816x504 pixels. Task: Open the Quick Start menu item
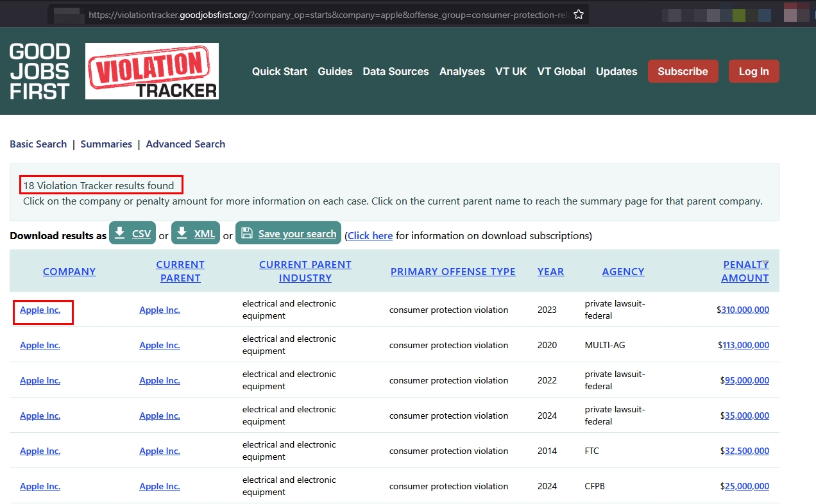(x=280, y=71)
